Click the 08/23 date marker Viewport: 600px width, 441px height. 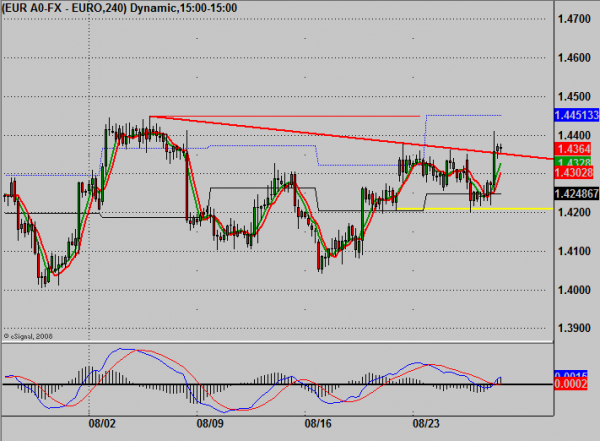point(423,423)
